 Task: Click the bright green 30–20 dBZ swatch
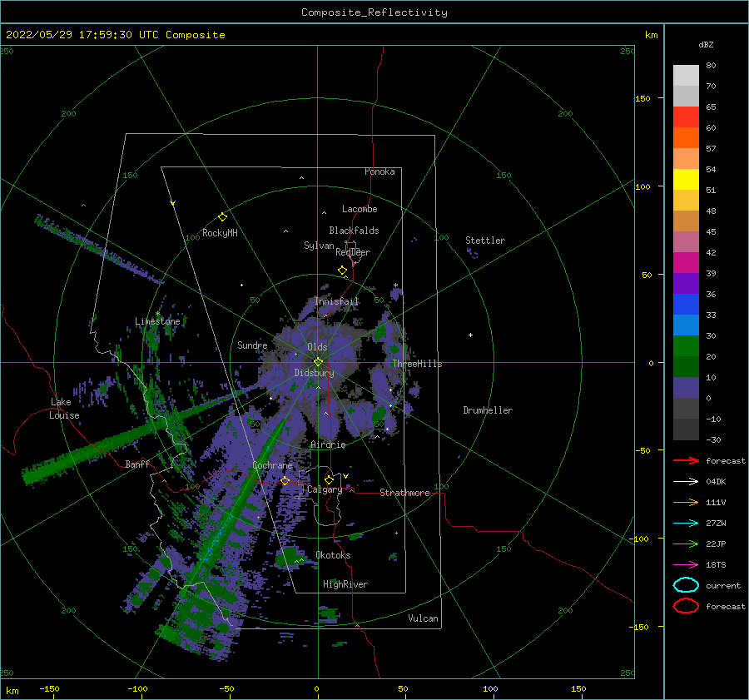coord(686,346)
